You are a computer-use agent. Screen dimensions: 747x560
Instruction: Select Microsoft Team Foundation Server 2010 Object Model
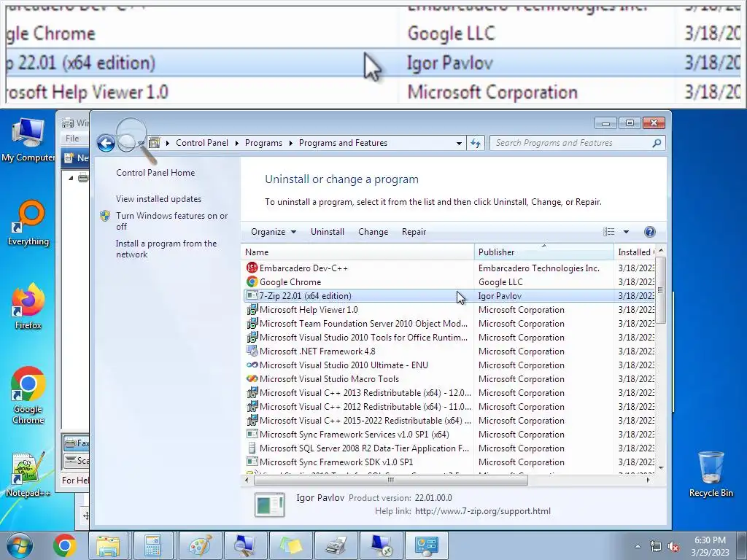pos(363,324)
